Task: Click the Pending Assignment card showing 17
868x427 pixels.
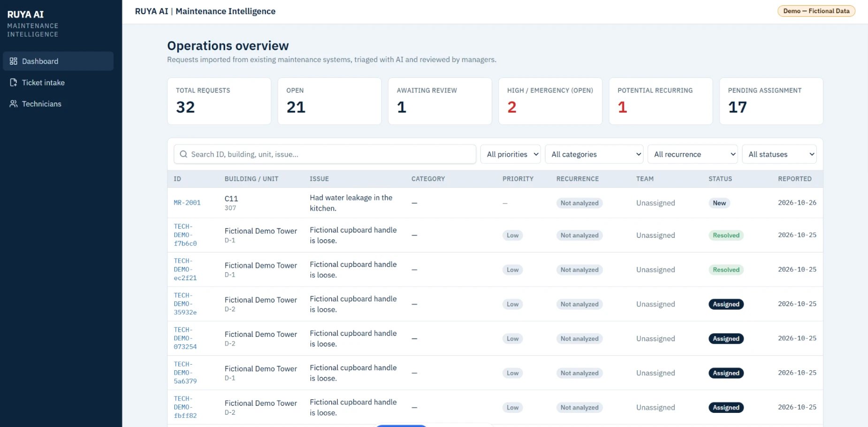Action: [771, 101]
